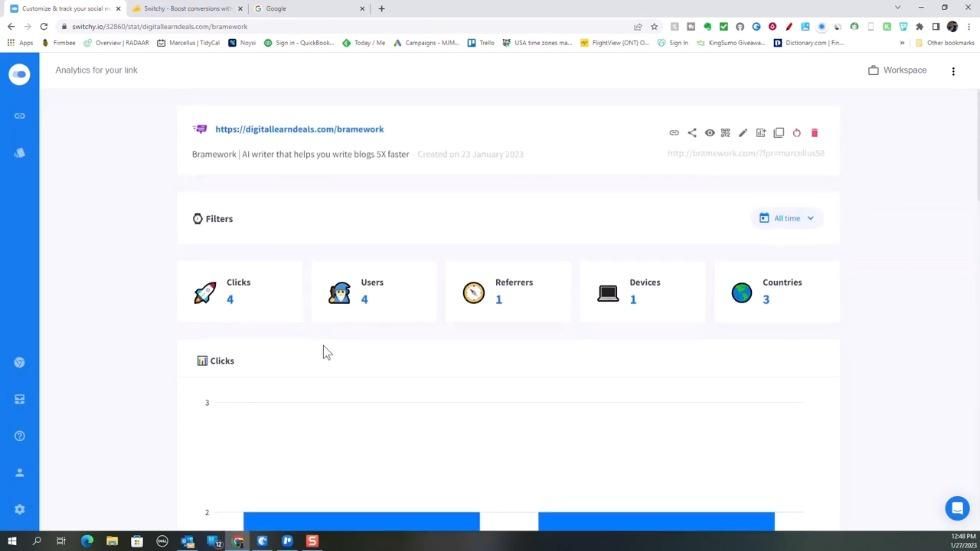Click the red reset stats icon
980x551 pixels.
[797, 133]
